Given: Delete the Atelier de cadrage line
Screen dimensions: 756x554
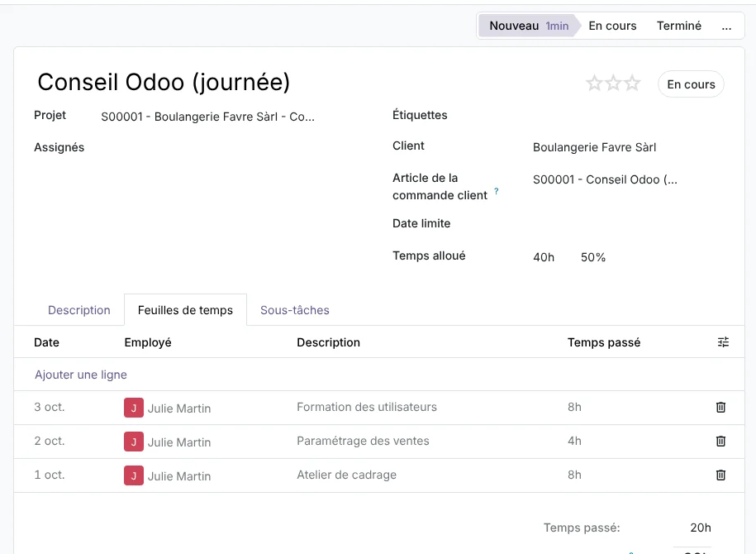Looking at the screenshot, I should [x=720, y=475].
